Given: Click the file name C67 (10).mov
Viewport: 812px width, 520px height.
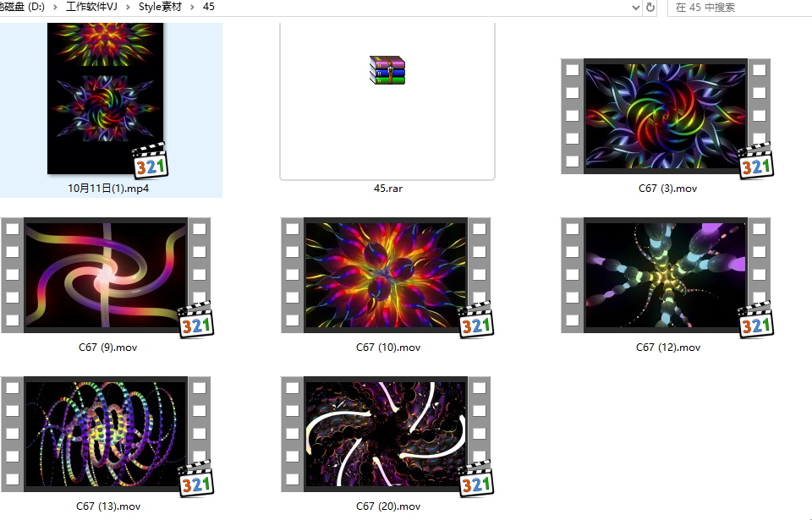Looking at the screenshot, I should point(388,348).
